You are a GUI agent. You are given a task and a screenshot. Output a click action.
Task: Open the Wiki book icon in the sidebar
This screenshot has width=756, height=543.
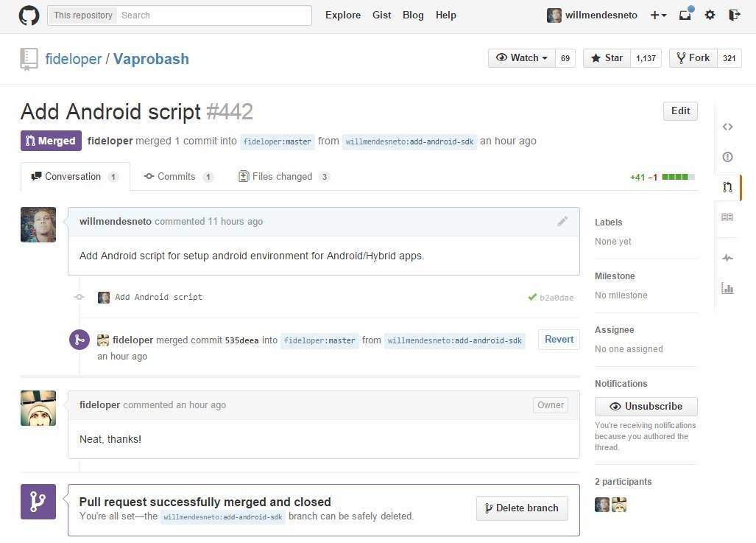click(727, 217)
